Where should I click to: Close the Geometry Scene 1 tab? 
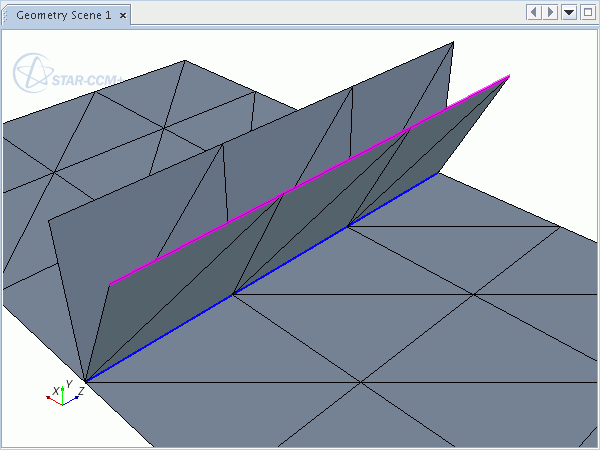click(x=122, y=14)
